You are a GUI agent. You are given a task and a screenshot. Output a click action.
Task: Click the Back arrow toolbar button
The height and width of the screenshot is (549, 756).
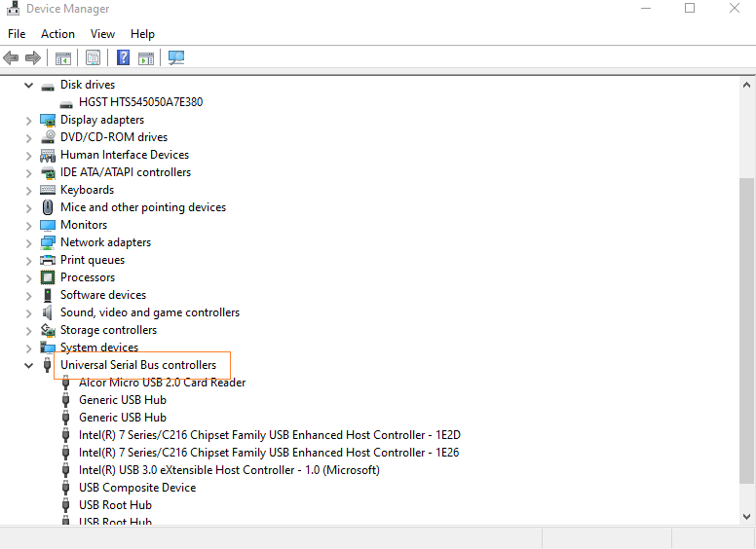tap(12, 58)
